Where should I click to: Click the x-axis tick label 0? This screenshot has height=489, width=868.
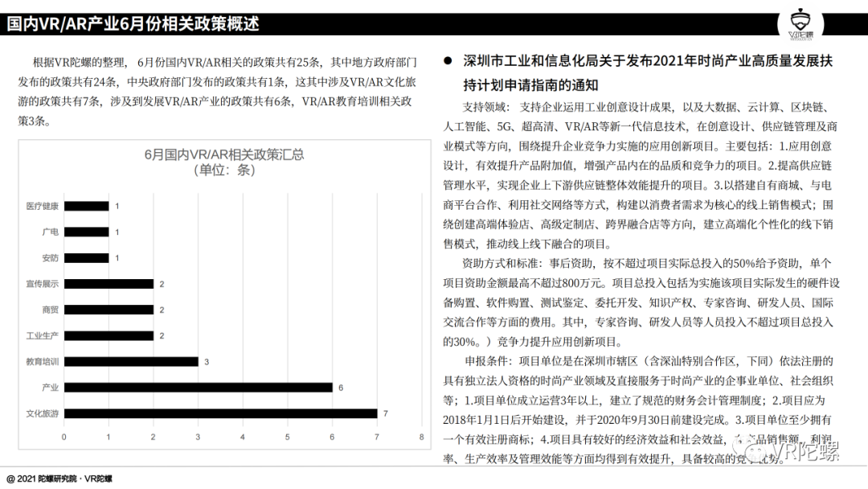pos(63,437)
